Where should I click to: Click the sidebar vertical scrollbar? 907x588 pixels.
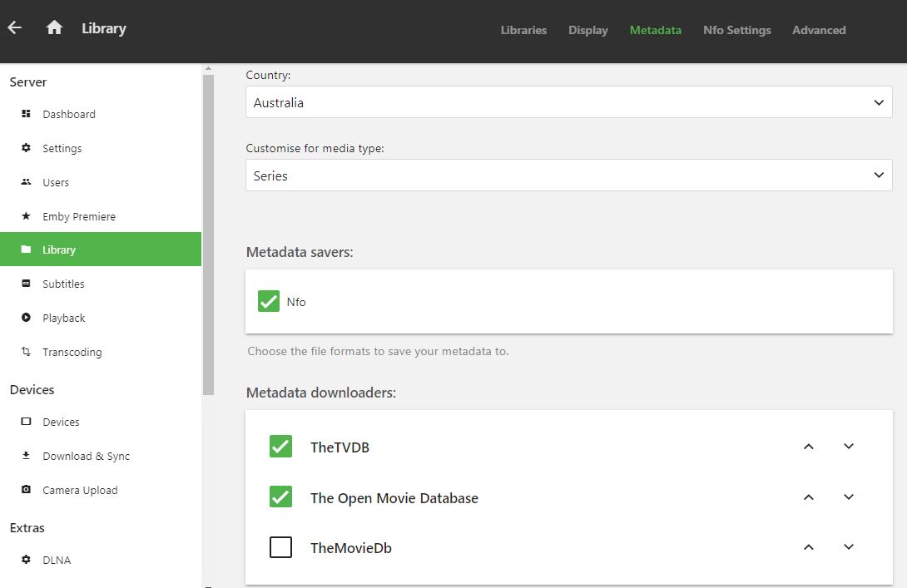pyautogui.click(x=208, y=233)
